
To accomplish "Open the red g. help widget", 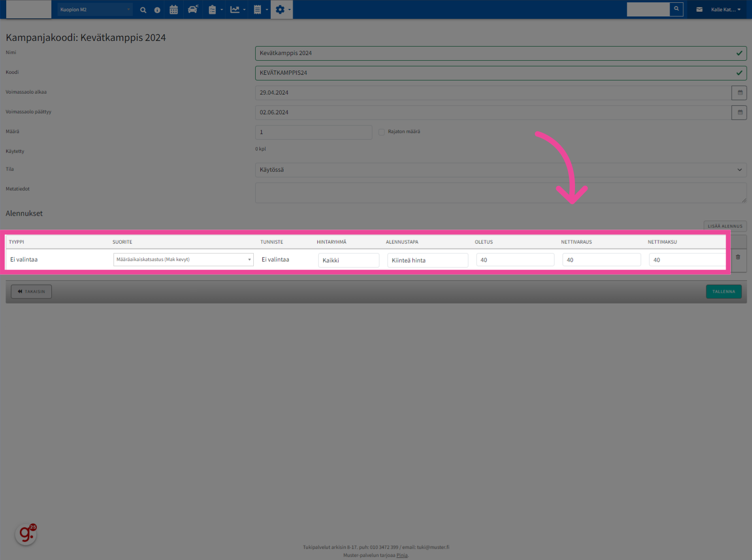I will tap(26, 535).
